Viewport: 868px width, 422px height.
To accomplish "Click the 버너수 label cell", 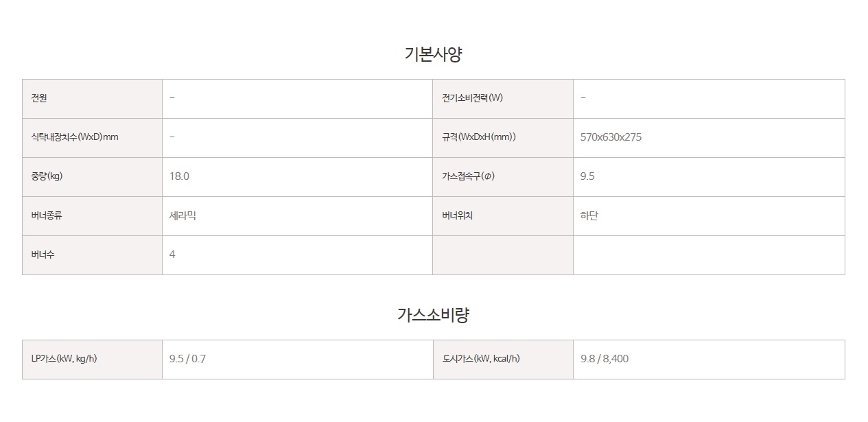I will pyautogui.click(x=92, y=255).
